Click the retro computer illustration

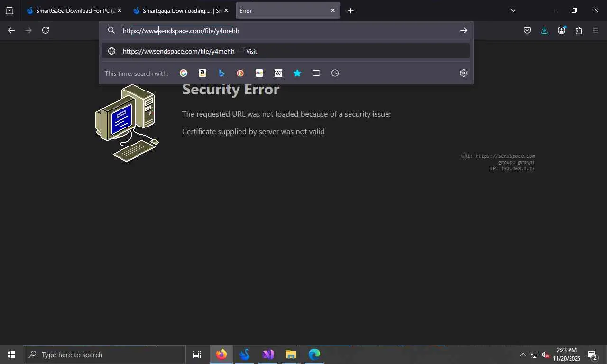[127, 123]
